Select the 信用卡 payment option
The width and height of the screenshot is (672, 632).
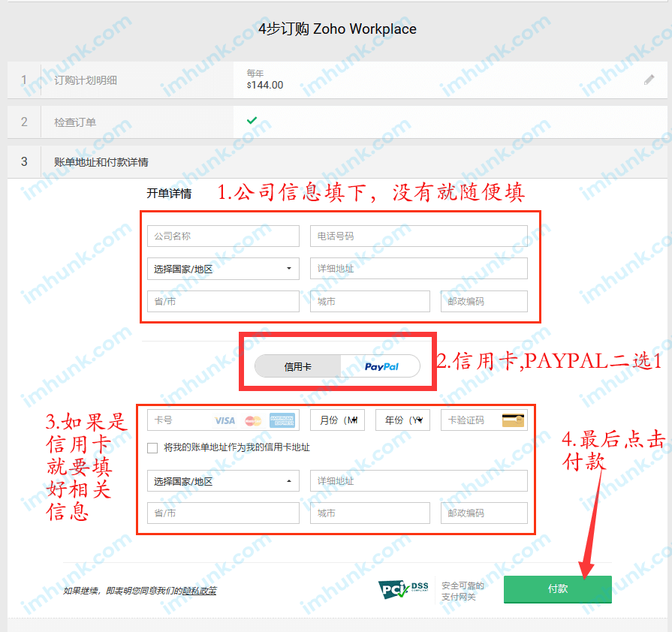pos(298,366)
